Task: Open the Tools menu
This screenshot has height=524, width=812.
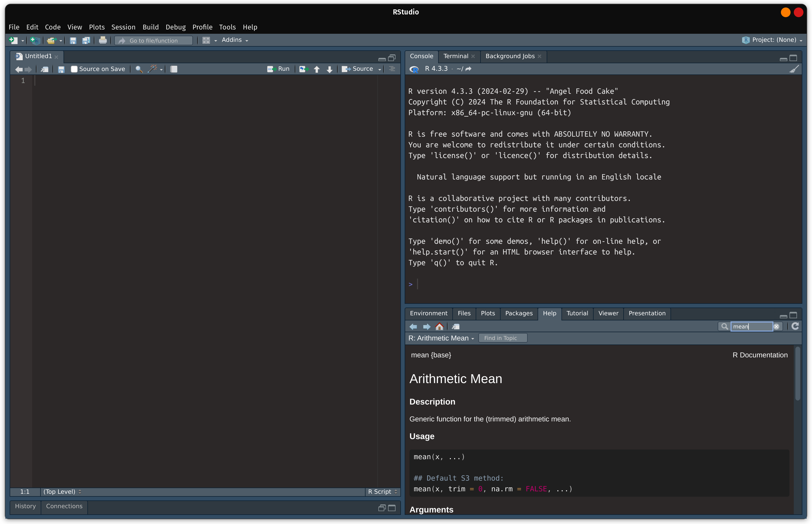Action: click(227, 27)
